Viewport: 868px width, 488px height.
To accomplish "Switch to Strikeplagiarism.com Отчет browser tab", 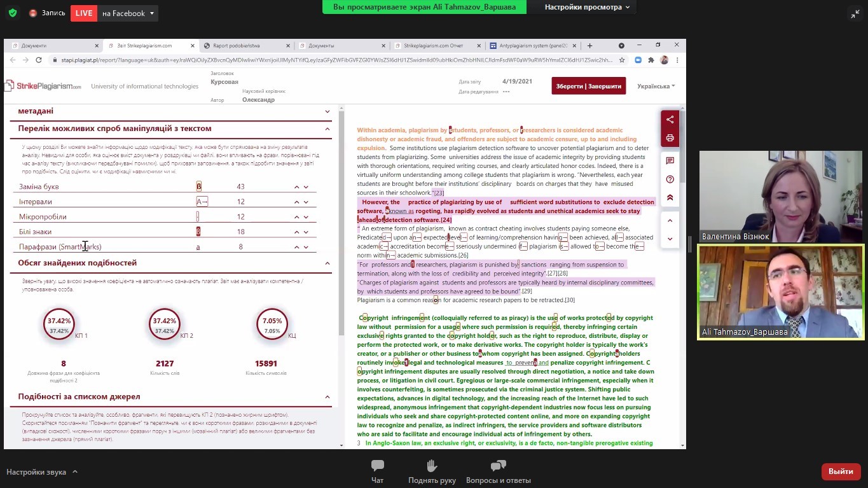I will [436, 46].
